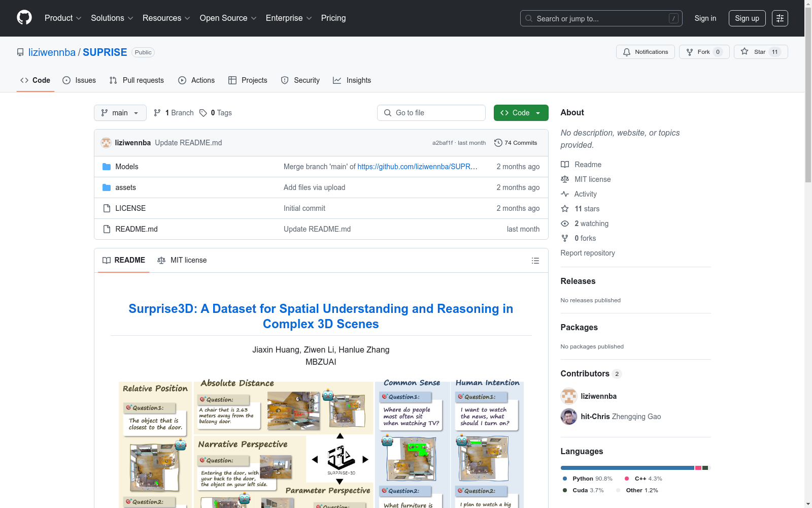
Task: Expand the Product menu
Action: (x=63, y=18)
